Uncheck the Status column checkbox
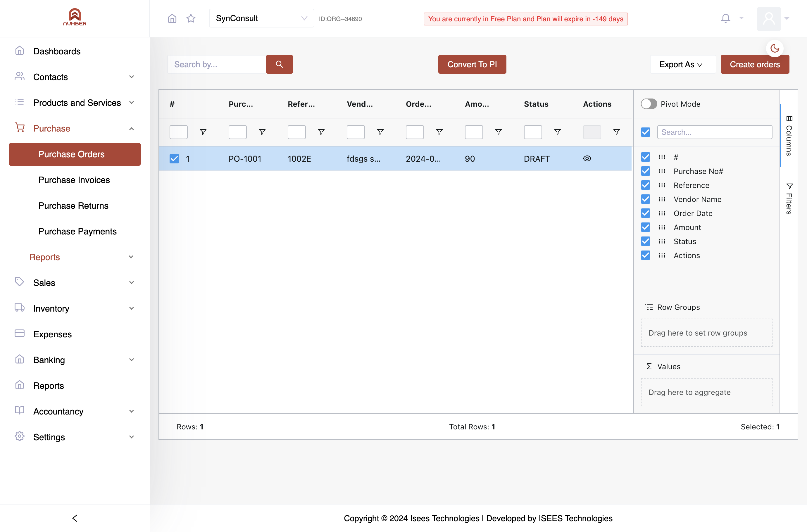This screenshot has height=532, width=807. coord(646,241)
